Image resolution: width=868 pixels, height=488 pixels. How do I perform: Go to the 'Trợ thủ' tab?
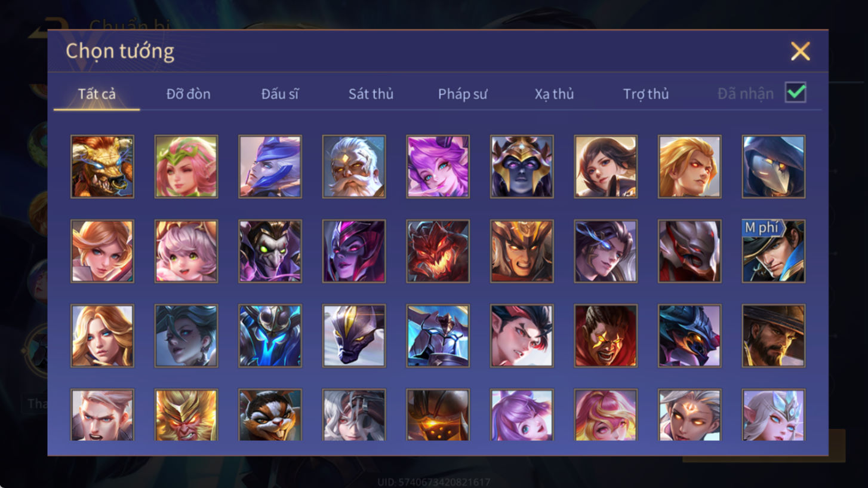tap(646, 94)
